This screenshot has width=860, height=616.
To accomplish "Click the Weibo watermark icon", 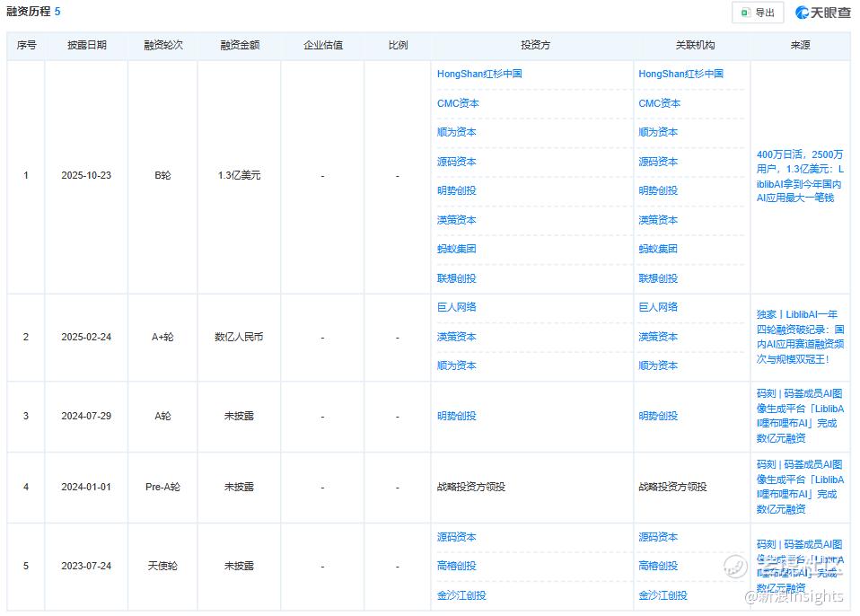I will (x=735, y=566).
